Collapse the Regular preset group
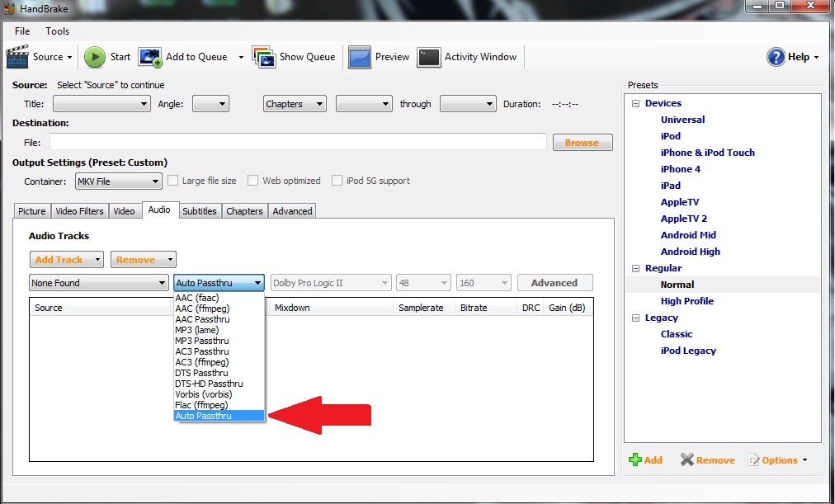 pos(635,268)
